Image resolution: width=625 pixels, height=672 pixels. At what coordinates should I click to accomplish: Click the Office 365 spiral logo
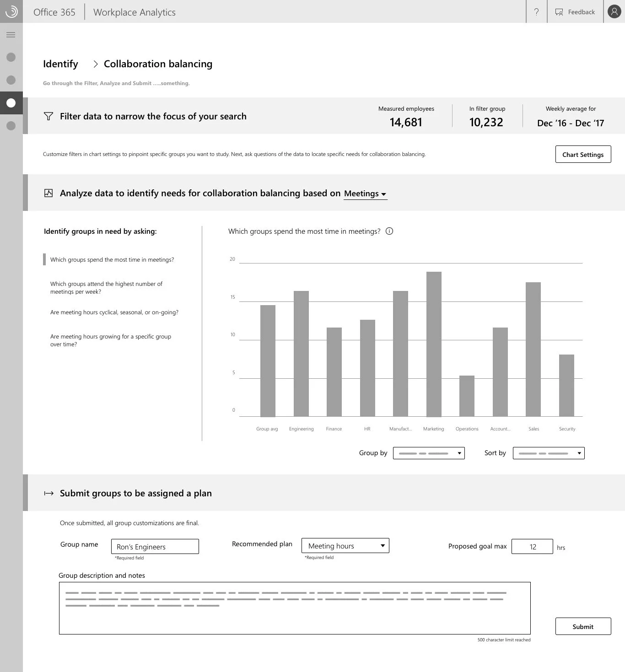coord(11,11)
